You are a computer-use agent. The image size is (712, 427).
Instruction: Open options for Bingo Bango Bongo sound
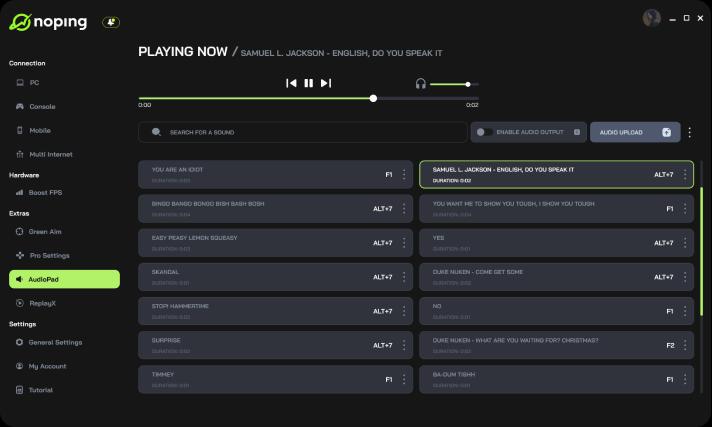[x=404, y=209]
